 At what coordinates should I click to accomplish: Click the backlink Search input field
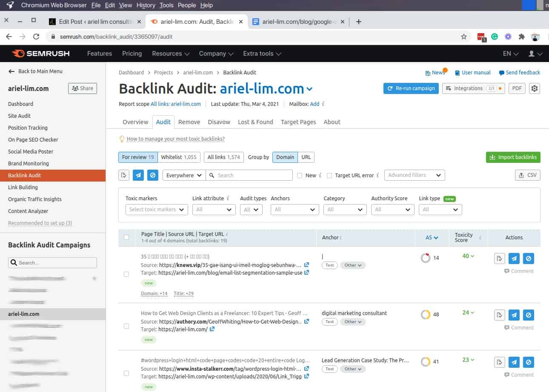(249, 175)
